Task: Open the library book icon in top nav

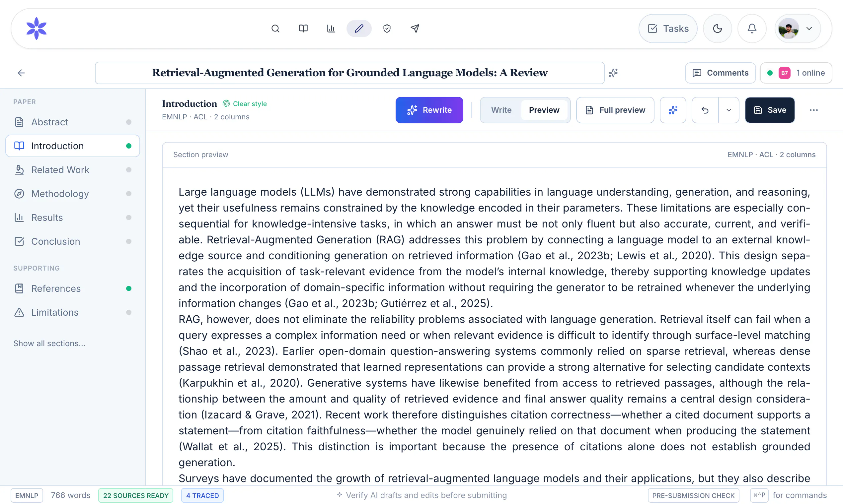Action: point(303,29)
